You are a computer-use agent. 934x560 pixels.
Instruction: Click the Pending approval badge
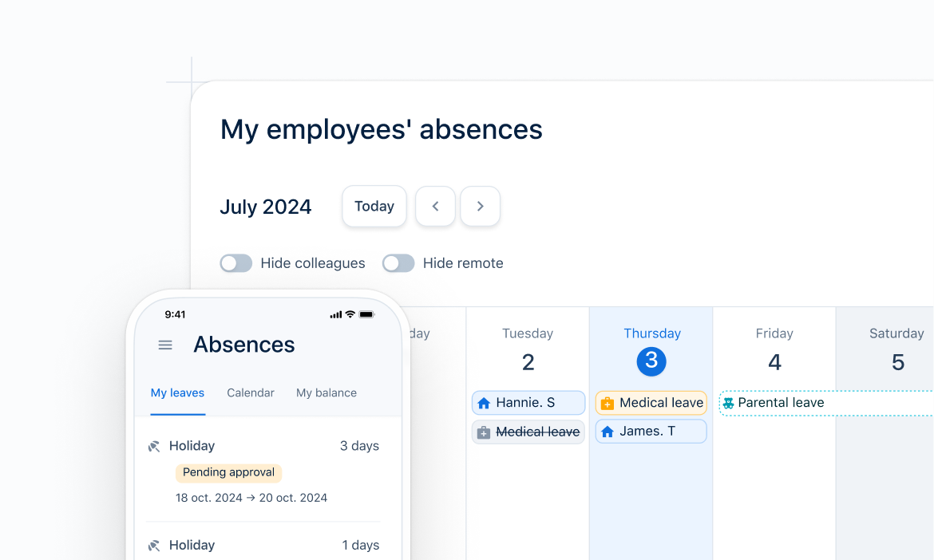coord(228,472)
